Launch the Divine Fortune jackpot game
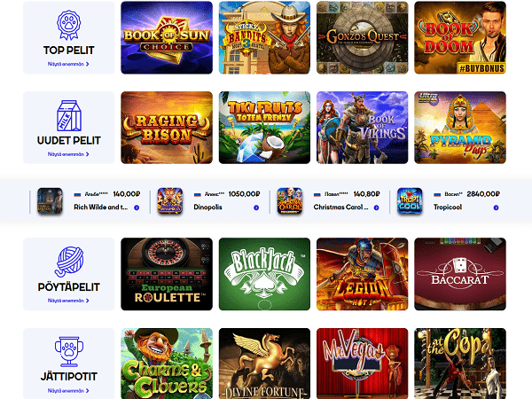 point(264,364)
